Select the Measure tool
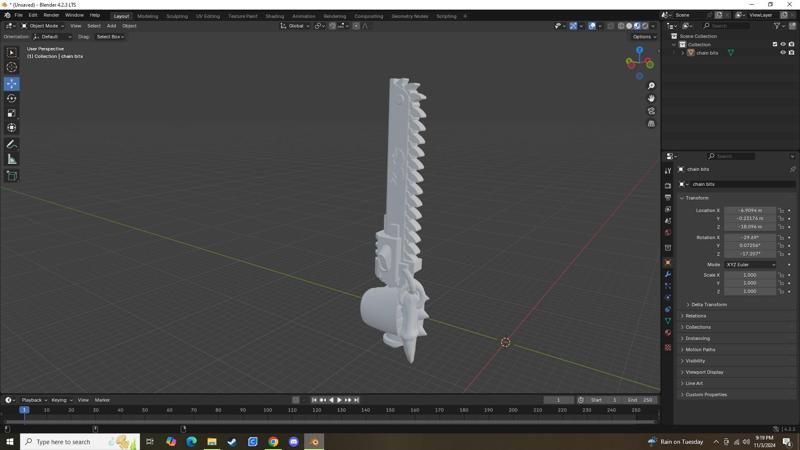 pyautogui.click(x=11, y=159)
